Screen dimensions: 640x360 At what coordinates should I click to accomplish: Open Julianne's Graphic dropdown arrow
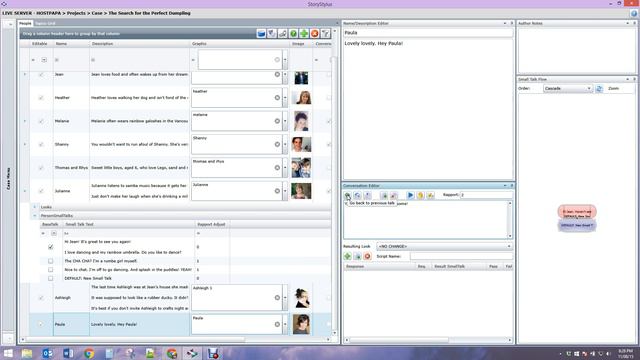point(285,191)
